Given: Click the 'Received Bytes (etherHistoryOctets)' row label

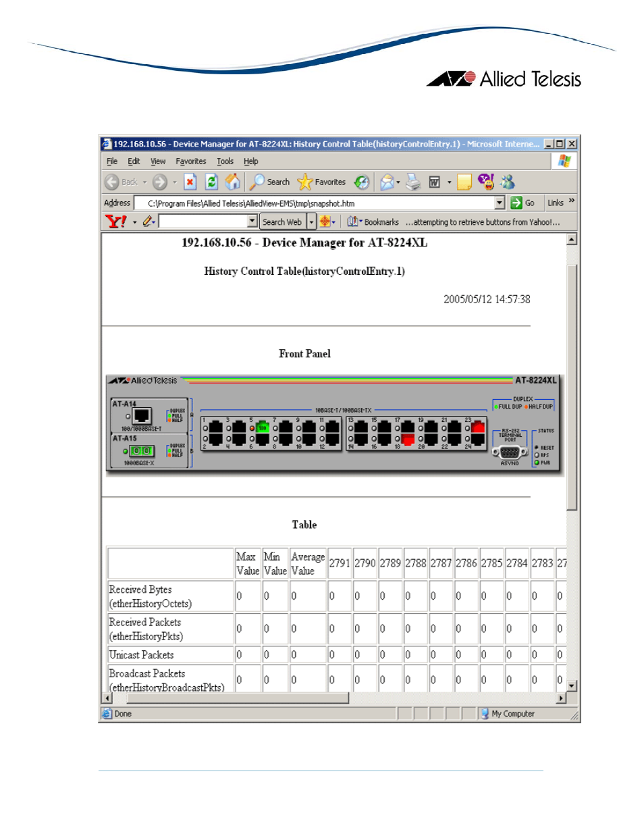Looking at the screenshot, I should pos(151,596).
